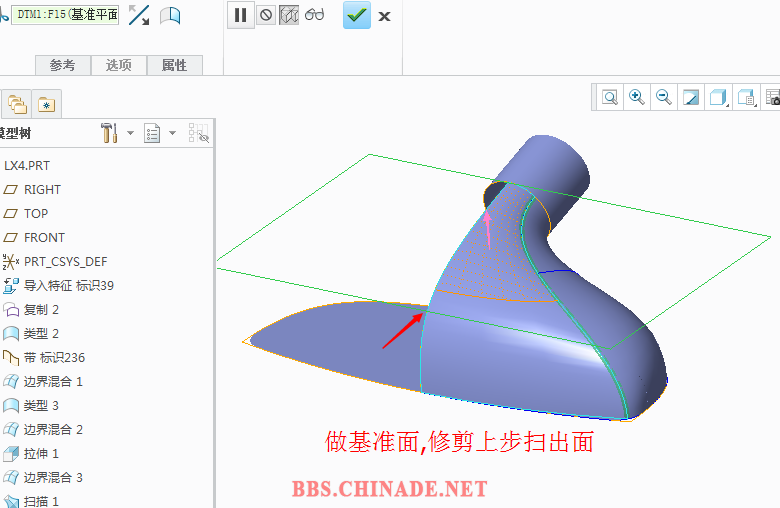
Task: Select the 类型 3 feature
Action: coord(31,406)
